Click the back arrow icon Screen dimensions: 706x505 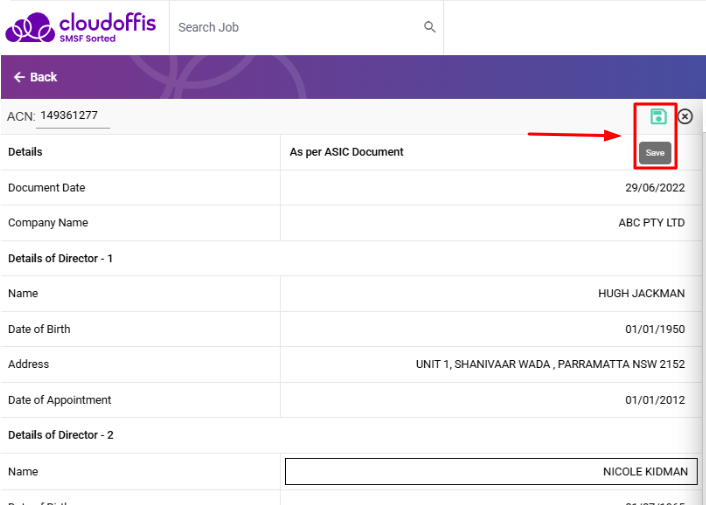(x=18, y=77)
